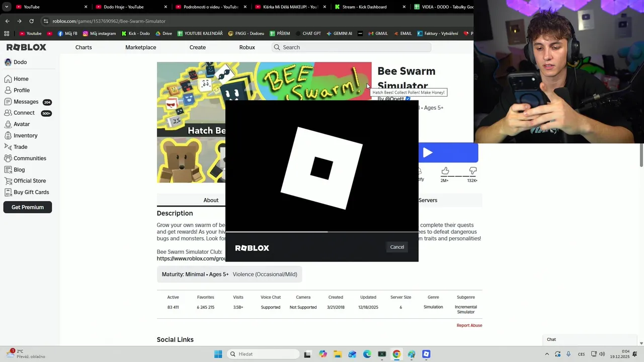Click the page vertical scrollbar
644x362 pixels.
[641, 155]
